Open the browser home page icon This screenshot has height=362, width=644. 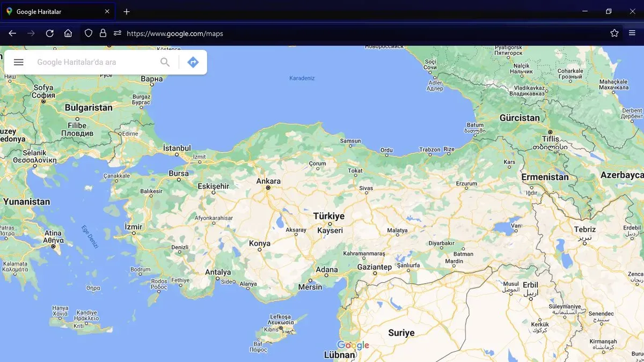tap(68, 33)
